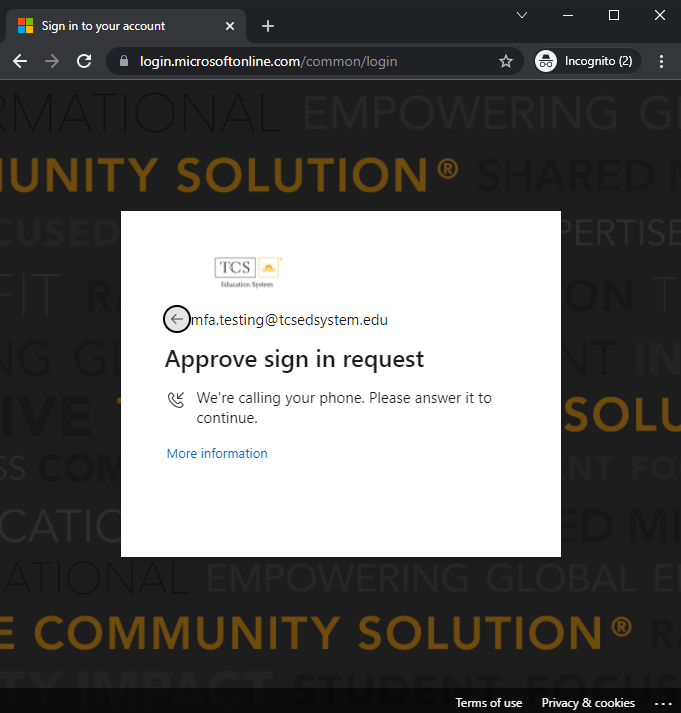Click the back arrow beside the email address
Image resolution: width=681 pixels, height=713 pixels.
[177, 319]
